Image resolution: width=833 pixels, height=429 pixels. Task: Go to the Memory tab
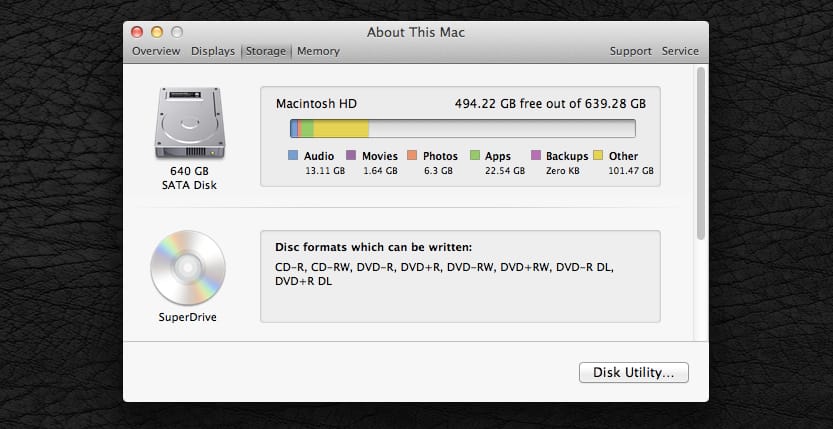click(318, 51)
